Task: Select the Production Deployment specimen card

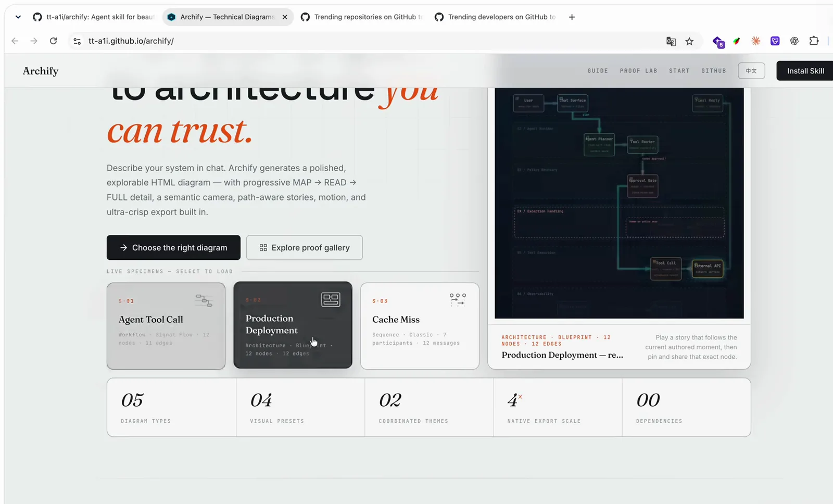Action: [293, 325]
